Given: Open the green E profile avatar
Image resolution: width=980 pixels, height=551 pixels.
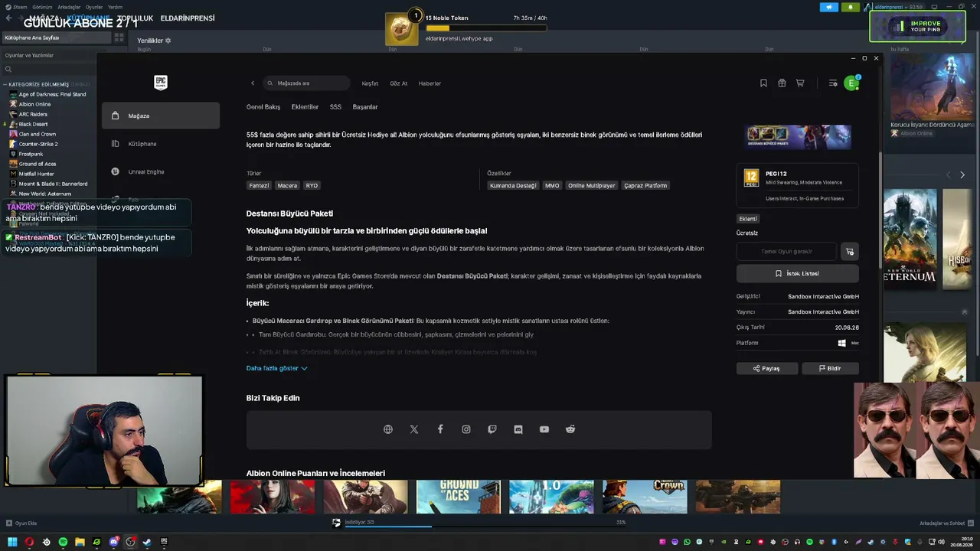Looking at the screenshot, I should coord(851,83).
